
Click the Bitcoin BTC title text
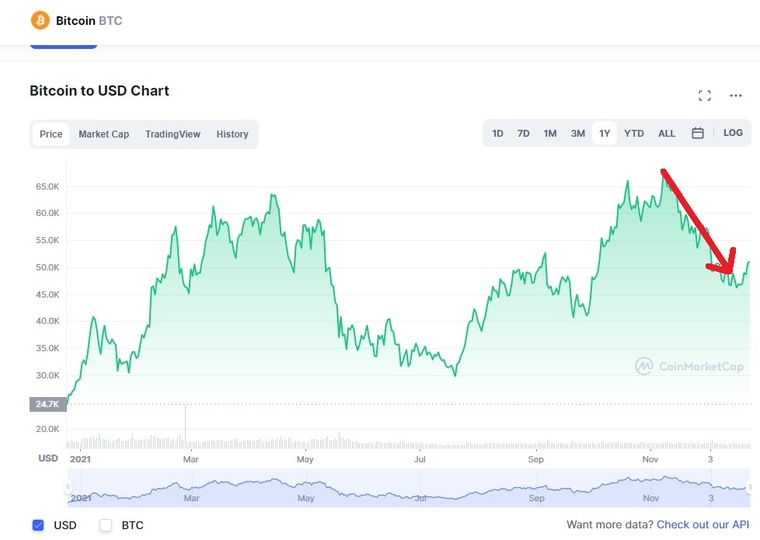pyautogui.click(x=89, y=21)
